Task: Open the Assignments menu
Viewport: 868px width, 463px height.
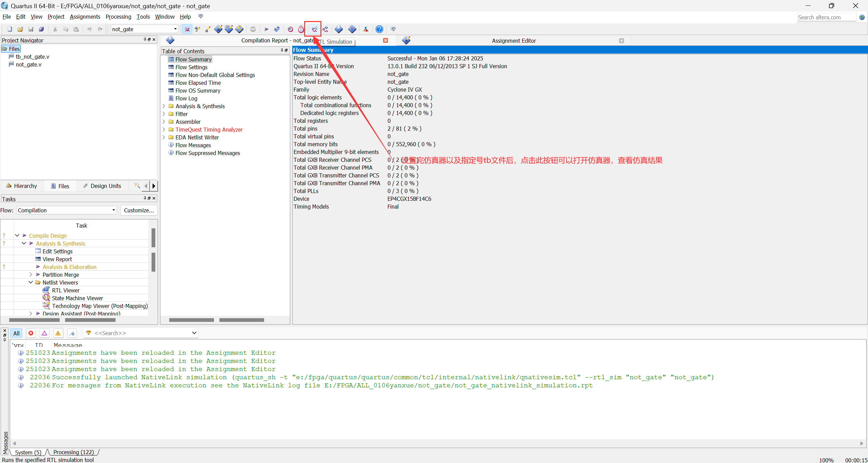Action: point(85,17)
